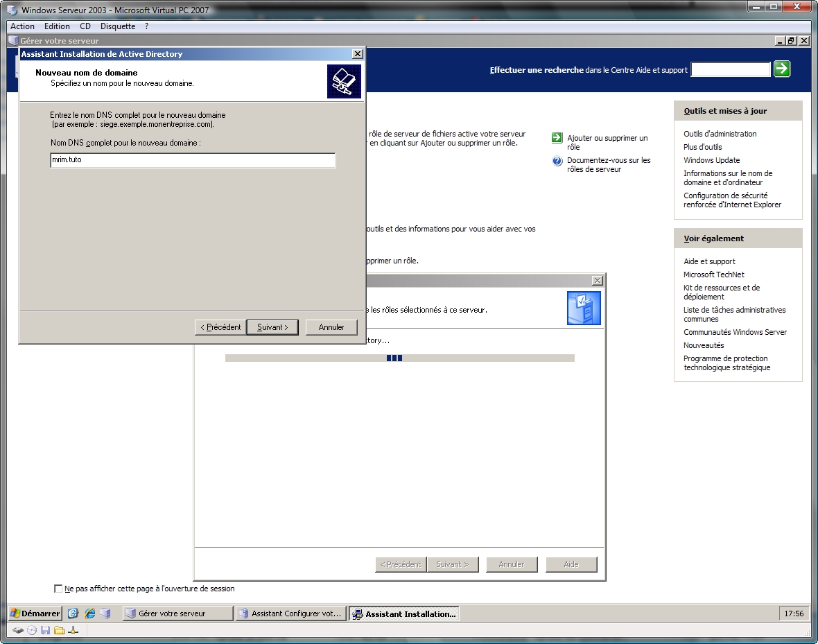818x644 pixels.
Task: Click Annuler in Active Directory wizard
Action: click(331, 327)
